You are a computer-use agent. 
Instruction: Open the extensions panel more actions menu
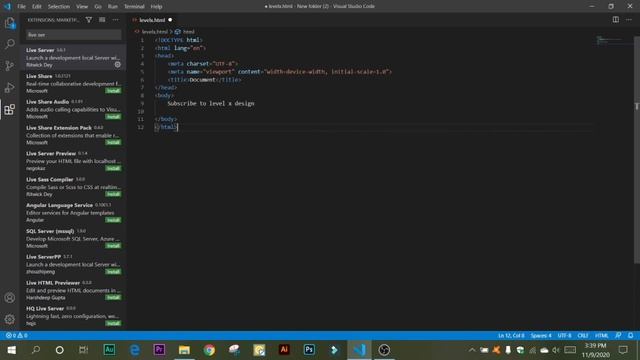pyautogui.click(x=116, y=20)
